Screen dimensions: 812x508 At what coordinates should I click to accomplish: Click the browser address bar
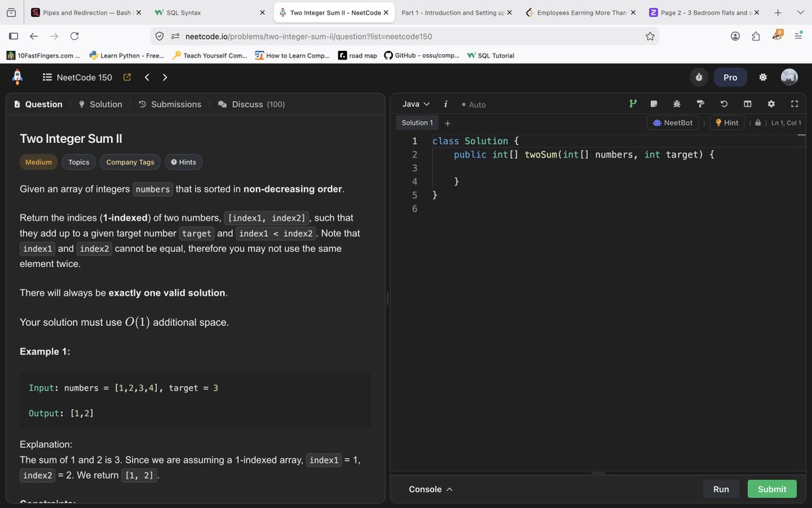click(x=406, y=37)
